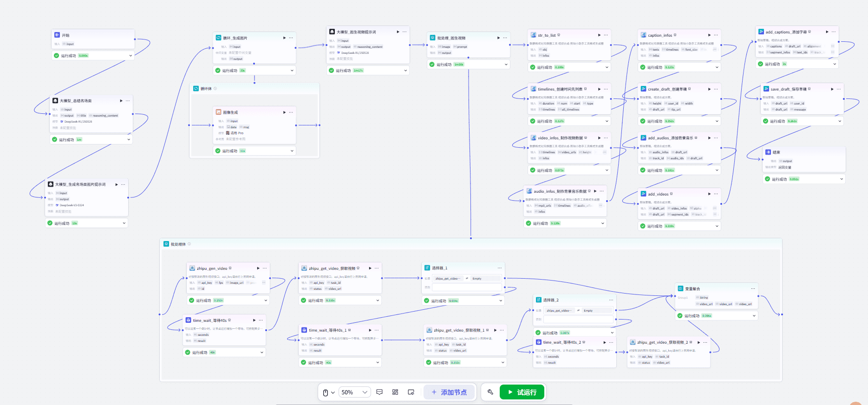Run the zhipu_gen_video node

tap(258, 268)
